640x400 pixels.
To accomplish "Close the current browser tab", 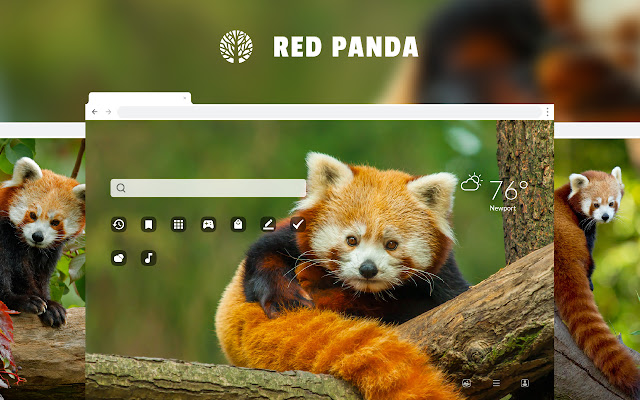I will point(184,98).
